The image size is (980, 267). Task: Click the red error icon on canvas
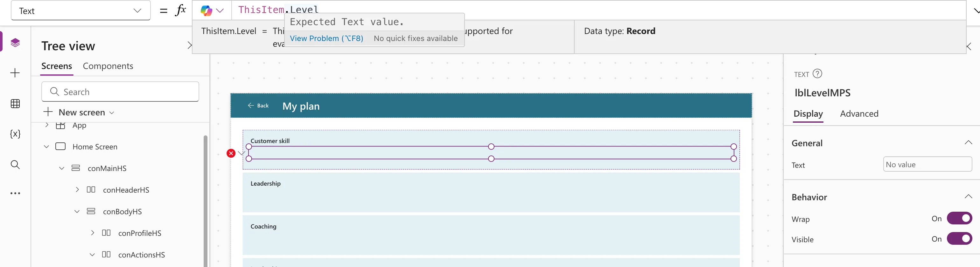click(x=231, y=153)
